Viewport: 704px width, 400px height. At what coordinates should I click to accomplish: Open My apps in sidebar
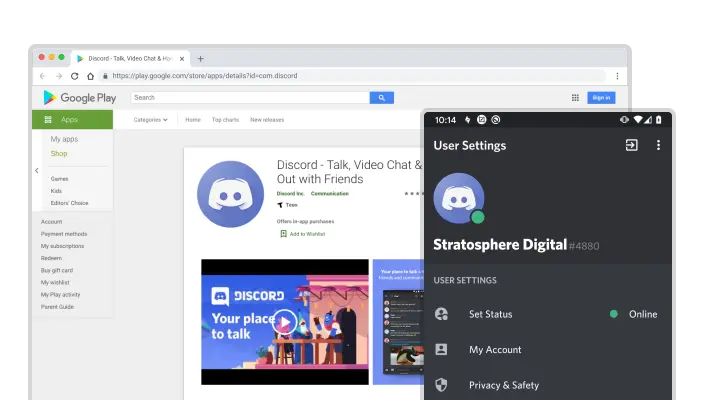pyautogui.click(x=64, y=139)
